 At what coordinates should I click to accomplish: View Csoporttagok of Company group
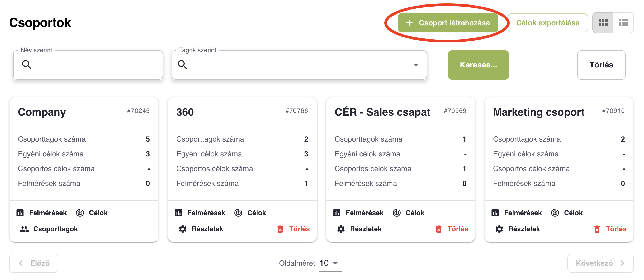point(49,229)
